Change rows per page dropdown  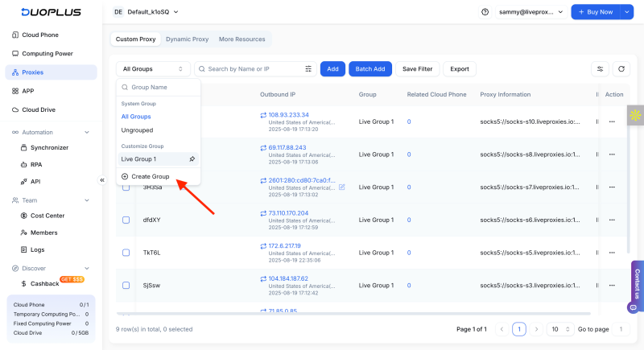point(560,329)
